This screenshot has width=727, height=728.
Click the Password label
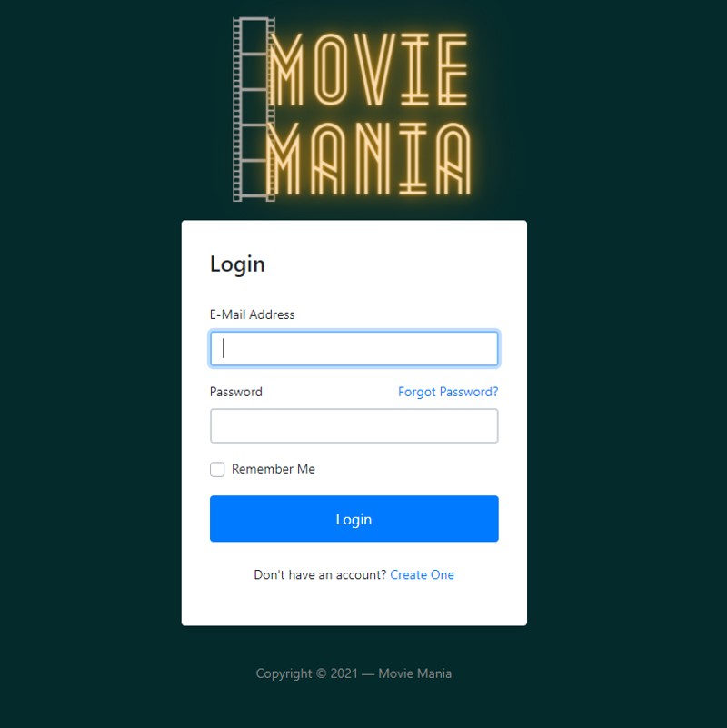coord(236,392)
